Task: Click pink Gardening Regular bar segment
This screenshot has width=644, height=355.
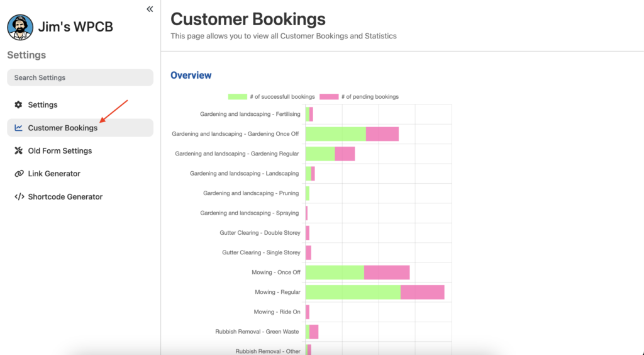Action: point(345,154)
